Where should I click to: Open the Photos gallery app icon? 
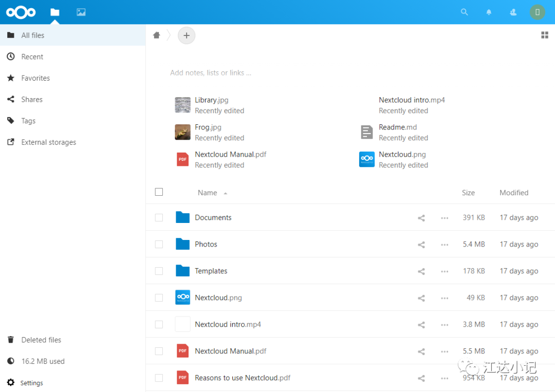point(81,12)
